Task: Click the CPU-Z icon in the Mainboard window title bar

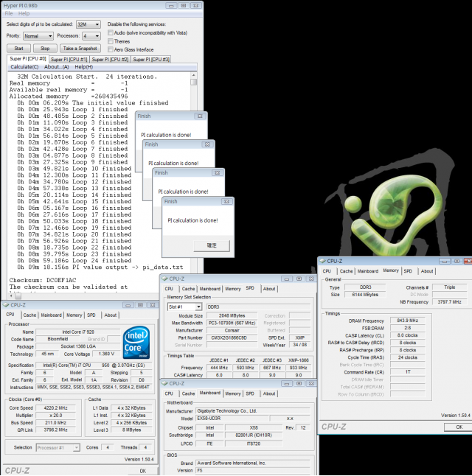Action: pos(164,383)
